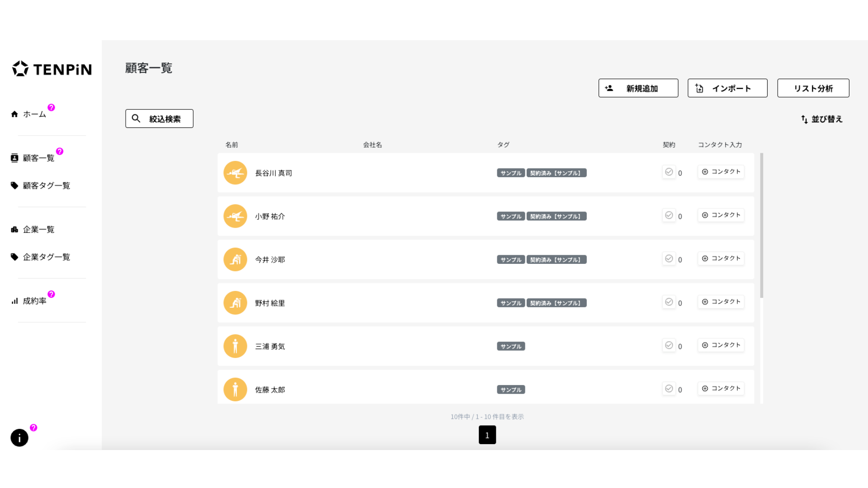Click the 新規追加 button
The height and width of the screenshot is (488, 868).
pyautogui.click(x=638, y=88)
